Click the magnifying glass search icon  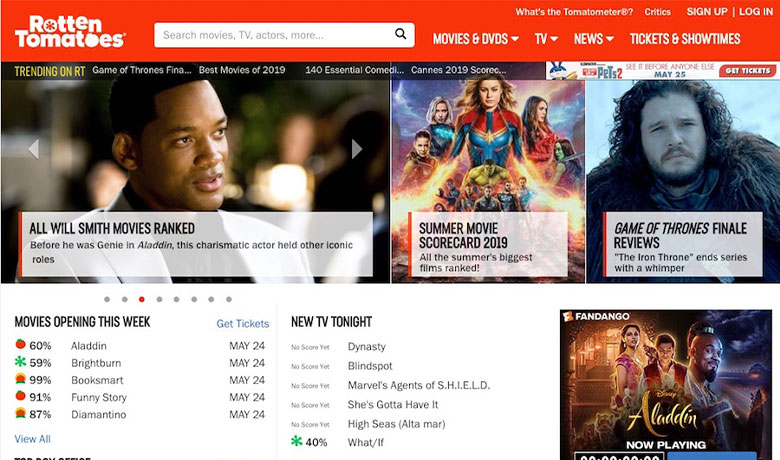click(401, 35)
